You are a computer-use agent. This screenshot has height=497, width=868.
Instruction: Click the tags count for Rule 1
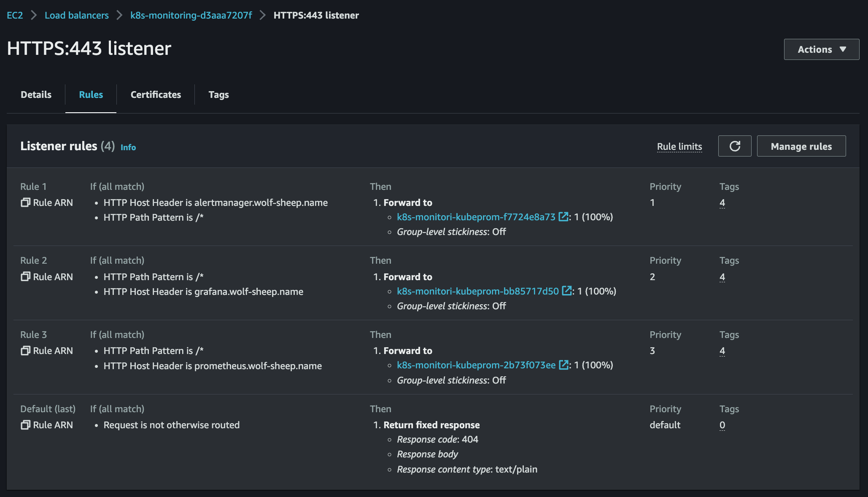pyautogui.click(x=722, y=203)
